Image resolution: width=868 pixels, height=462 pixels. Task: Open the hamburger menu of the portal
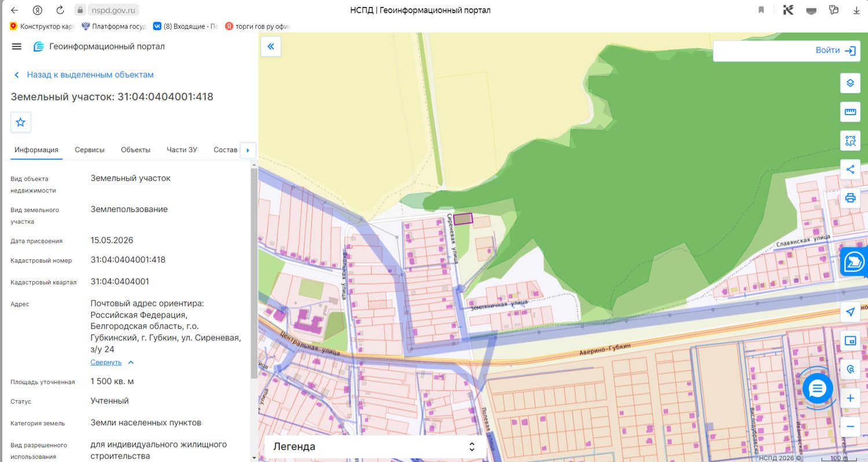(17, 46)
